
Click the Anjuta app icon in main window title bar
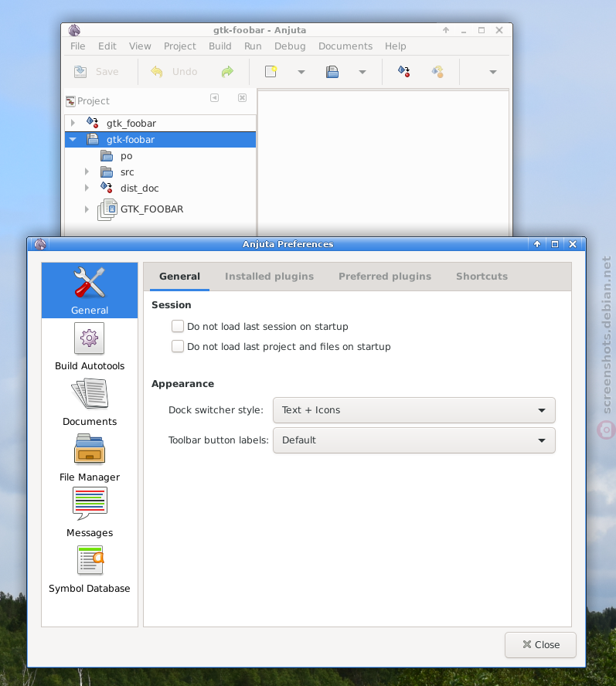(x=74, y=30)
